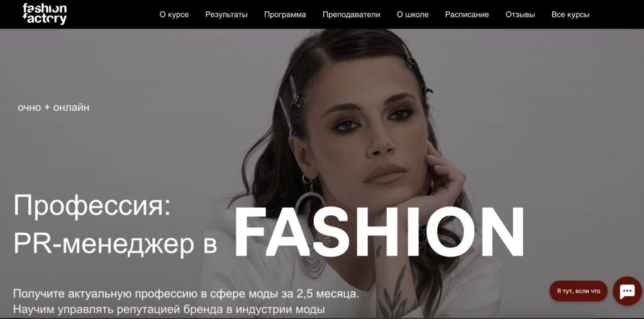Navigate to 'О школе'
The width and height of the screenshot is (644, 319).
tap(413, 15)
